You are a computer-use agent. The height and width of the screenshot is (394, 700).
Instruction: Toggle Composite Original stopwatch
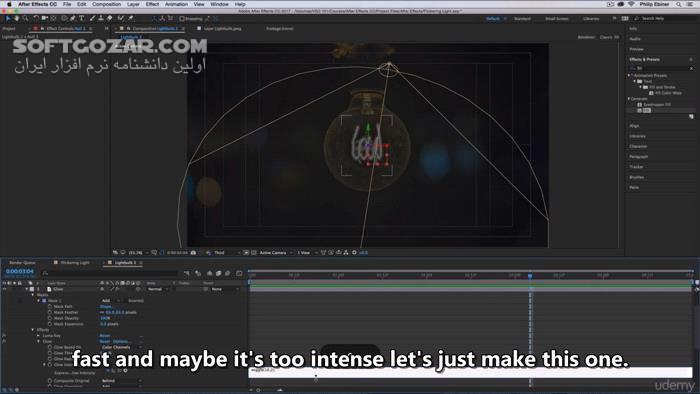[x=50, y=381]
